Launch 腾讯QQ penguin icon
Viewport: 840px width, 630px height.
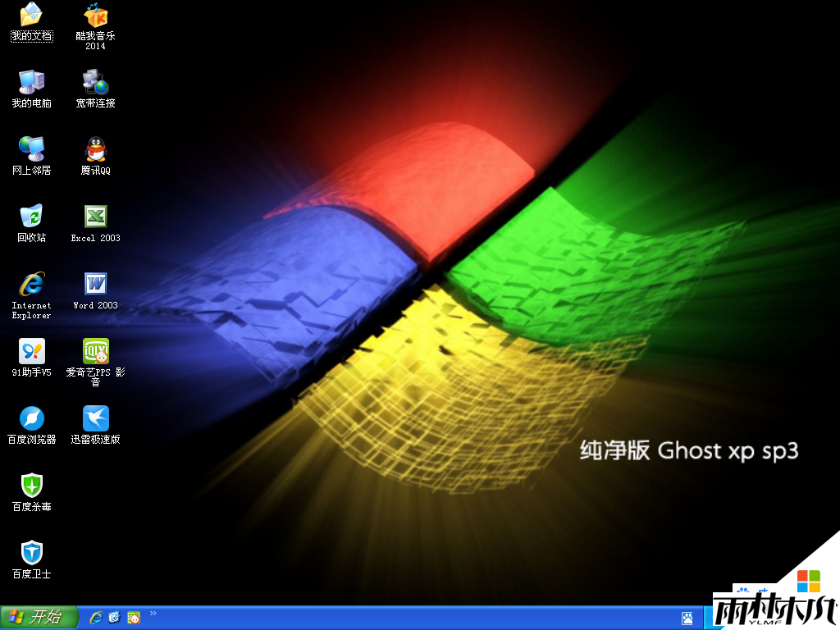coord(96,149)
